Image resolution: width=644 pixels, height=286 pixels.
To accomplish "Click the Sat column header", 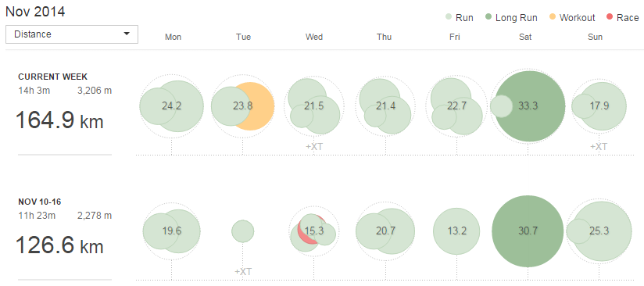I will pos(525,37).
